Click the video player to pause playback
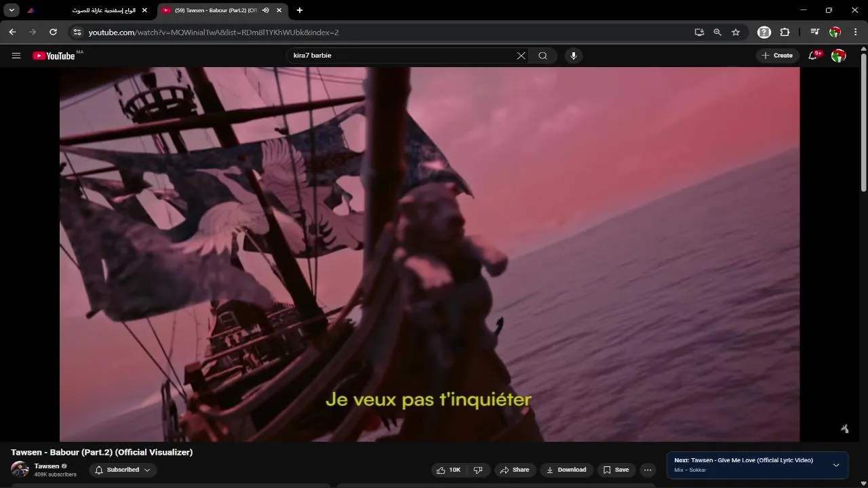 click(429, 254)
